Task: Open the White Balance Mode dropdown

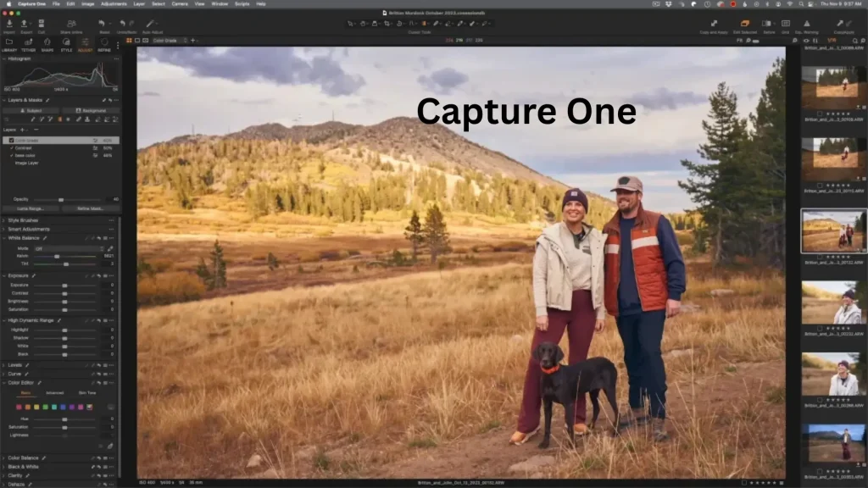Action: point(69,248)
